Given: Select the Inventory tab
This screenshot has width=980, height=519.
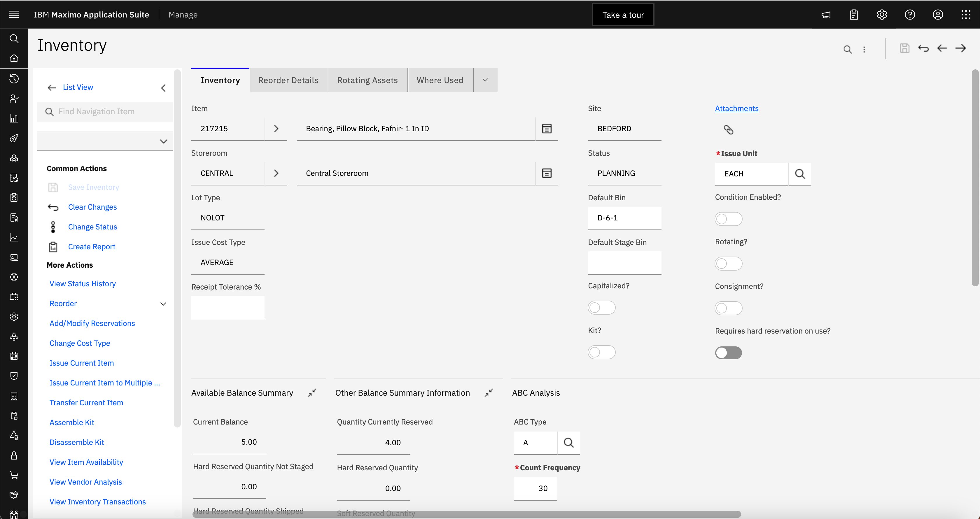Looking at the screenshot, I should pyautogui.click(x=220, y=80).
